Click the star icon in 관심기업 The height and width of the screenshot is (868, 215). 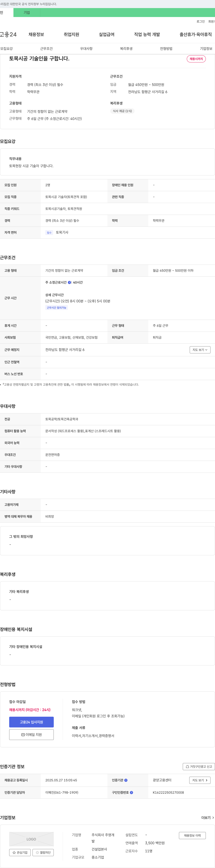tap(14, 853)
